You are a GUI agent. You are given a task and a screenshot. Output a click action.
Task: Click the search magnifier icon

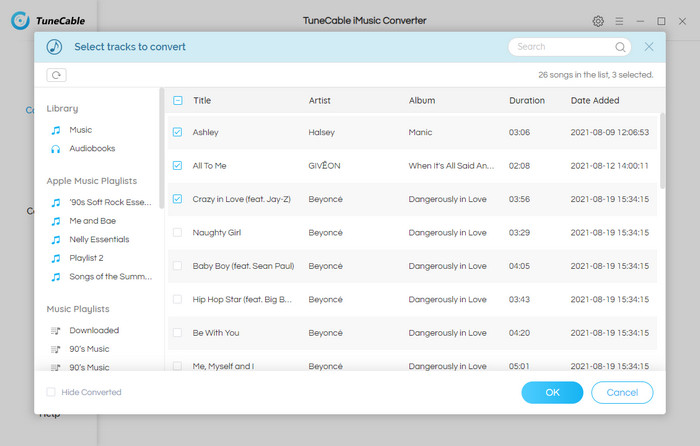coord(620,47)
